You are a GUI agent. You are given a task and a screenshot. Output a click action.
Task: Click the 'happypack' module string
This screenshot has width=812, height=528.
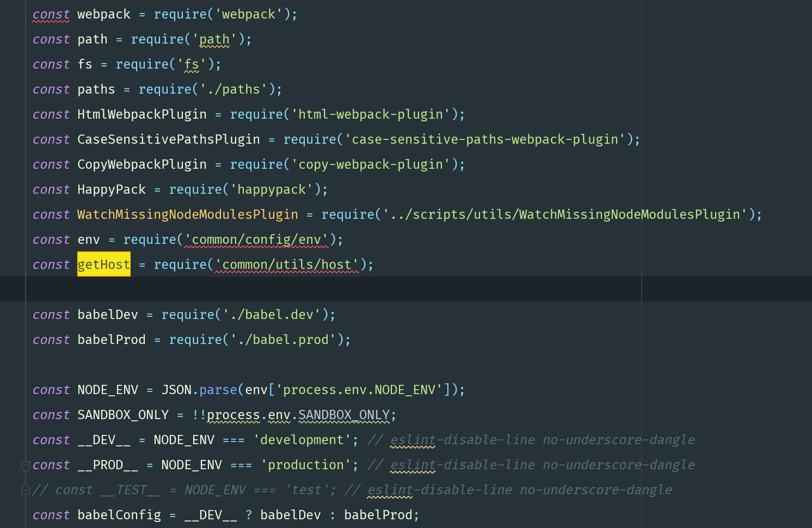click(272, 189)
